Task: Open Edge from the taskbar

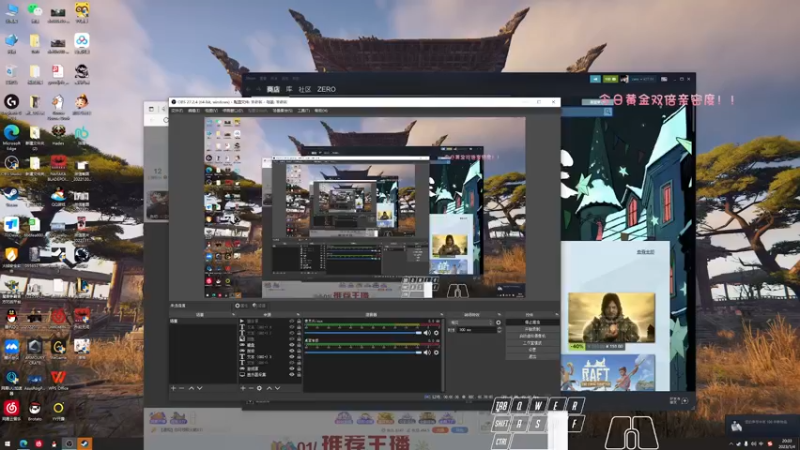Action: pos(23,444)
